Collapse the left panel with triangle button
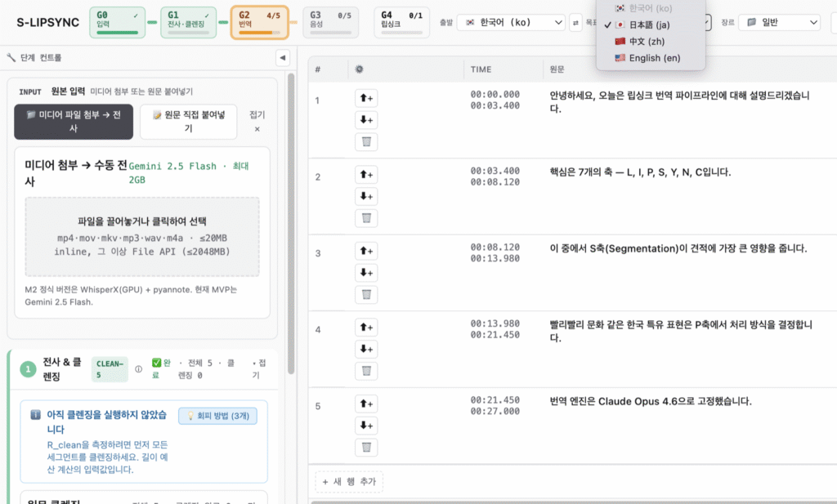This screenshot has height=504, width=837. (282, 58)
